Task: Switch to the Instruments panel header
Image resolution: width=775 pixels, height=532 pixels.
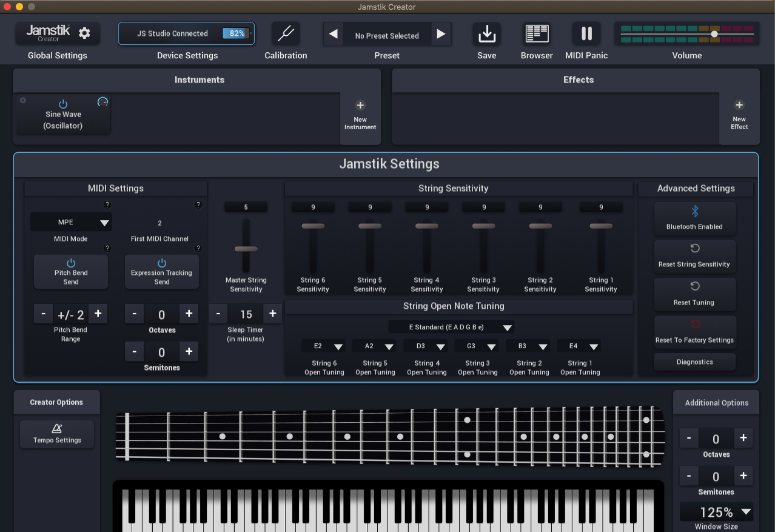Action: 200,79
